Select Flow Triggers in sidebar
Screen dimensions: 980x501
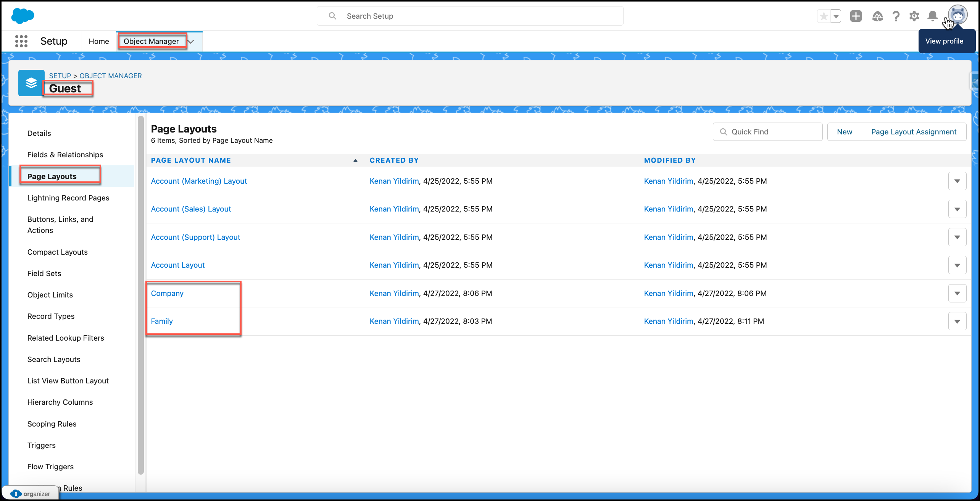pos(50,467)
